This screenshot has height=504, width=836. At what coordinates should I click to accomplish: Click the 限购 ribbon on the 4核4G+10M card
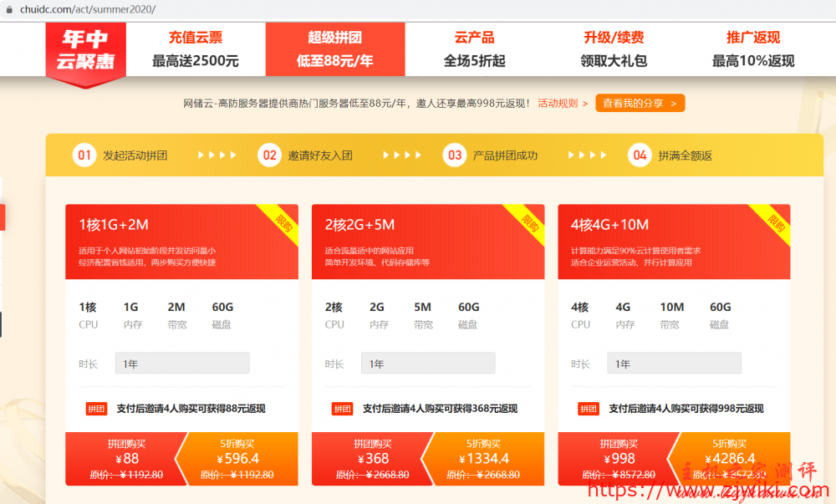(x=773, y=222)
